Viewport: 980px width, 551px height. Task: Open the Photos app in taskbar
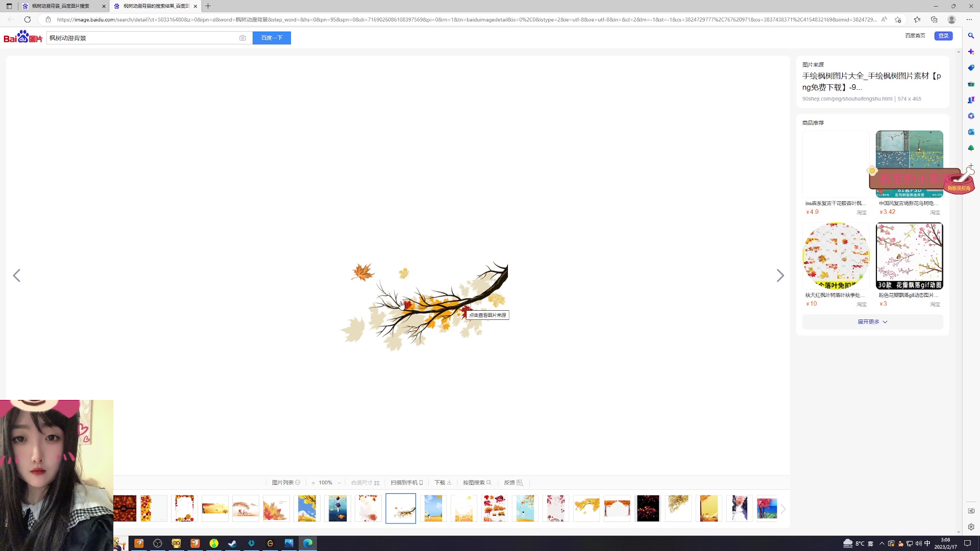coord(289,543)
